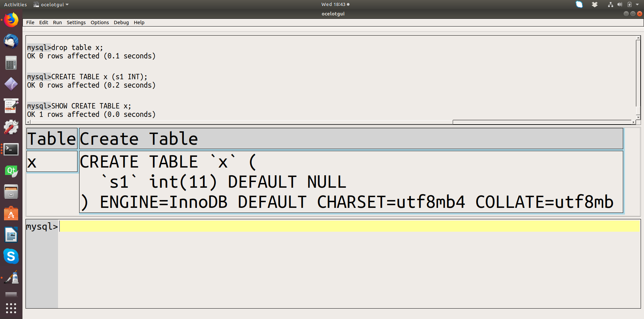Open the Settings menu
This screenshot has width=644, height=319.
(76, 22)
